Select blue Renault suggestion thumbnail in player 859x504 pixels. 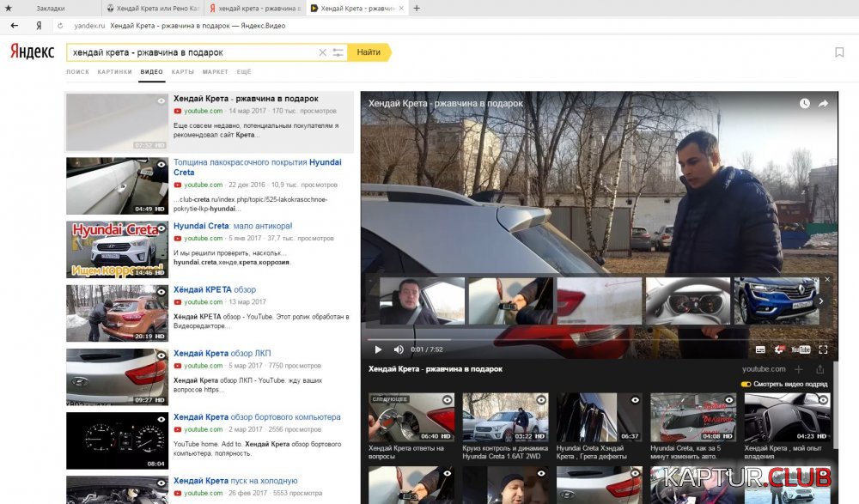[x=777, y=301]
